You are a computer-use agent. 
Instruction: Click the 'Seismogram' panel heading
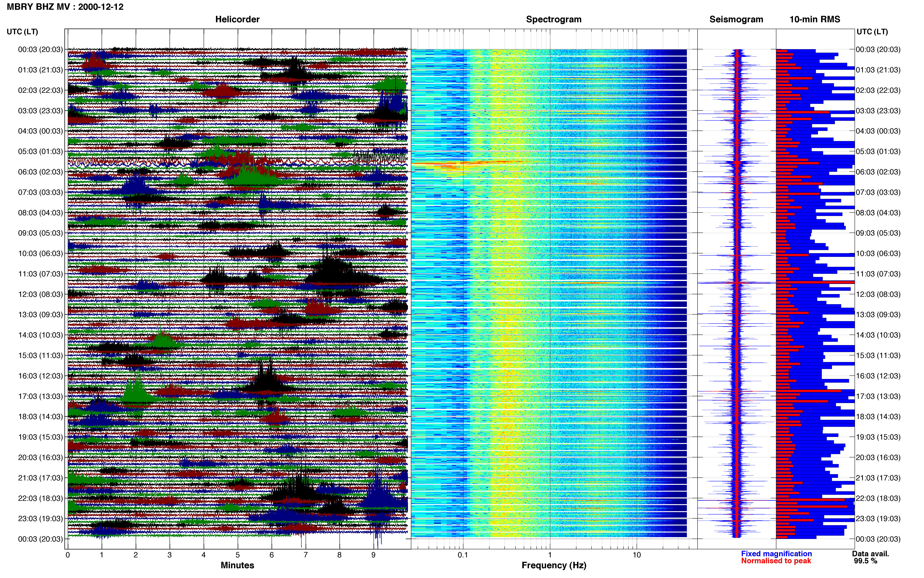coord(736,20)
